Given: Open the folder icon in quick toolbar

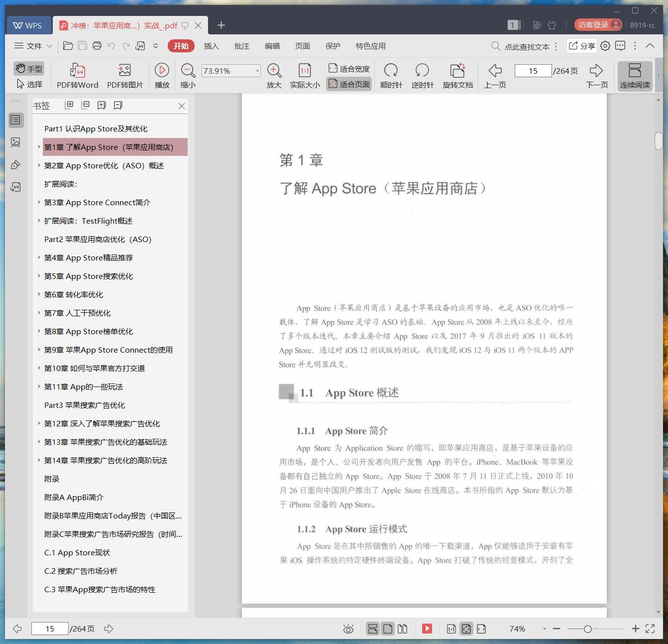Looking at the screenshot, I should pos(68,46).
